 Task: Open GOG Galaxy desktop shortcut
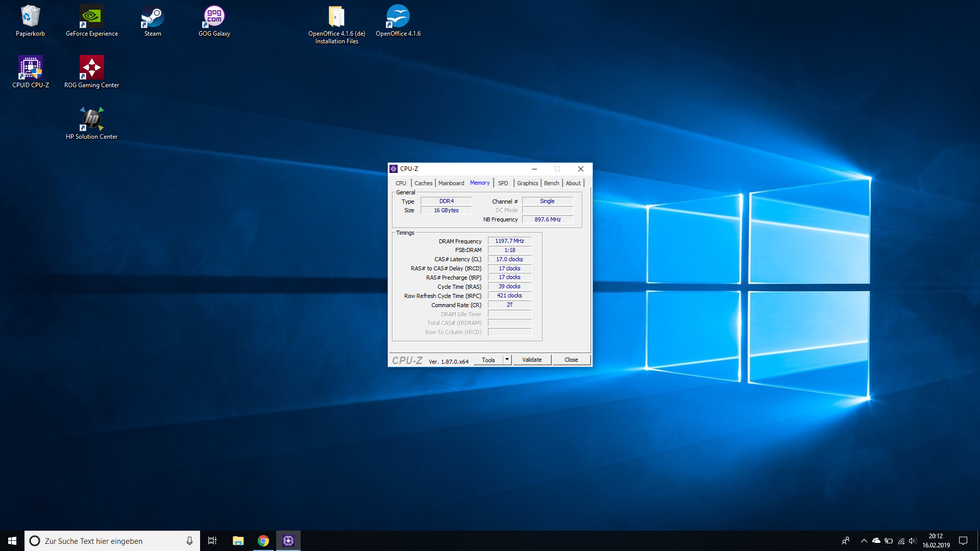[x=214, y=21]
